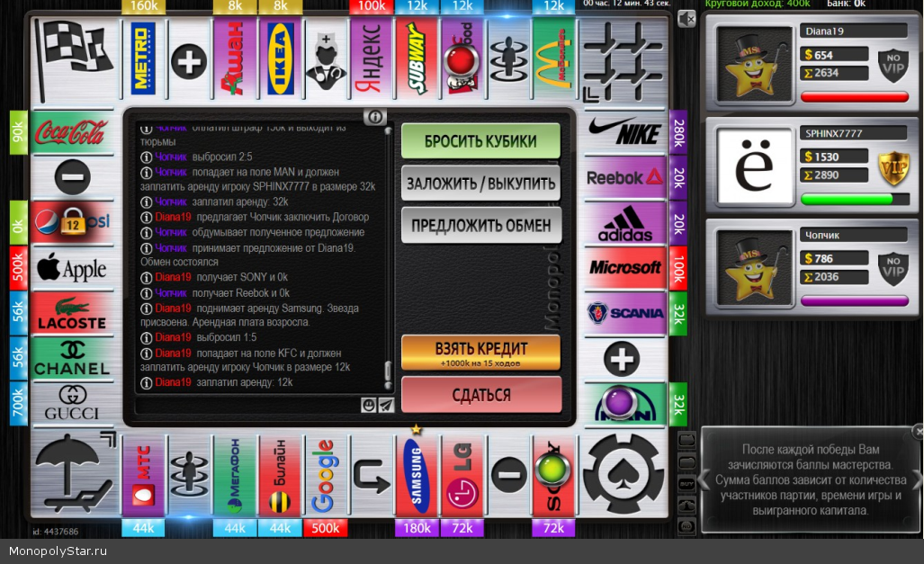Select the casino chip corner cell

[x=623, y=474]
